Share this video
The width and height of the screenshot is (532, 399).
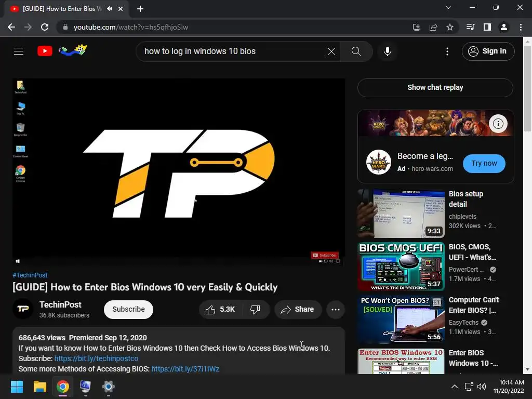click(x=298, y=310)
